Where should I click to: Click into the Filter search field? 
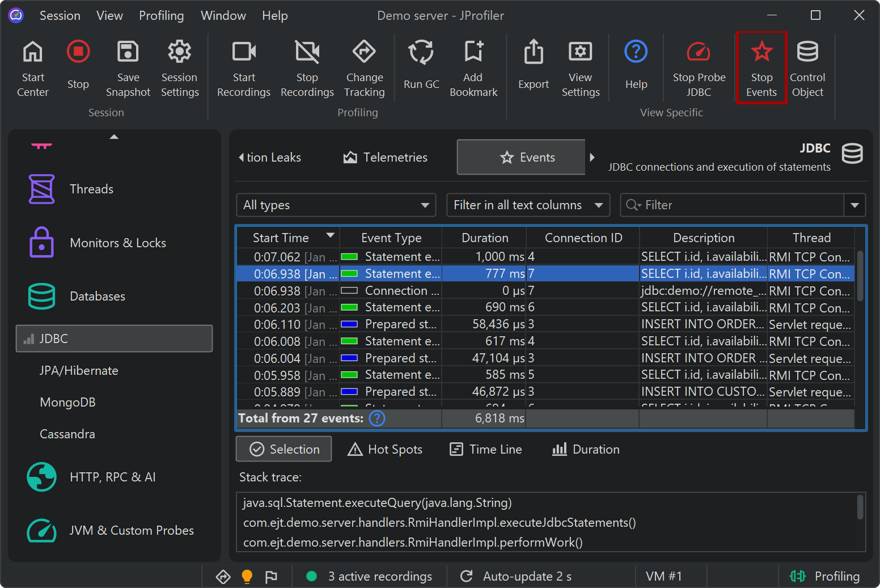737,205
